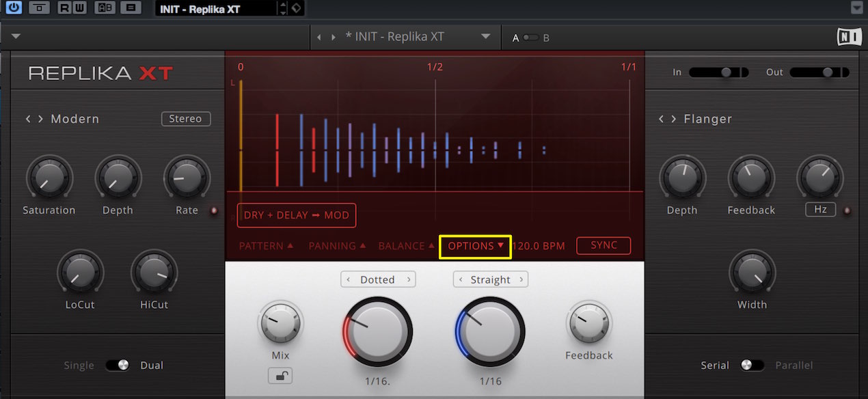Click the host list-style icon right of A/B
868x399 pixels.
click(131, 8)
